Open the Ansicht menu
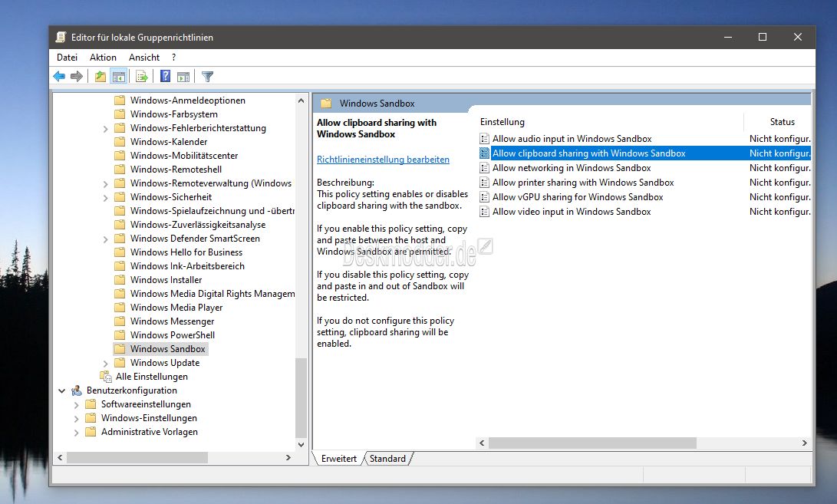The height and width of the screenshot is (504, 837). pos(144,58)
